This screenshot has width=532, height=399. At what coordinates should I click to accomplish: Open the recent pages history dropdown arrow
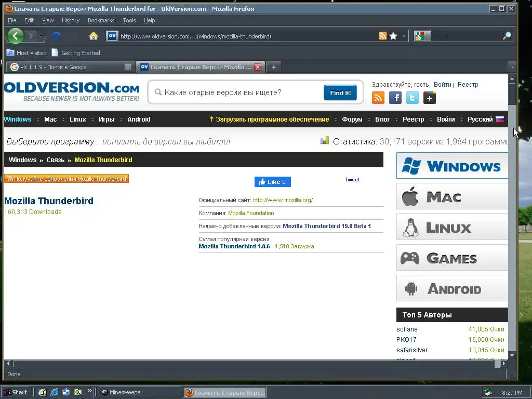pyautogui.click(x=41, y=36)
